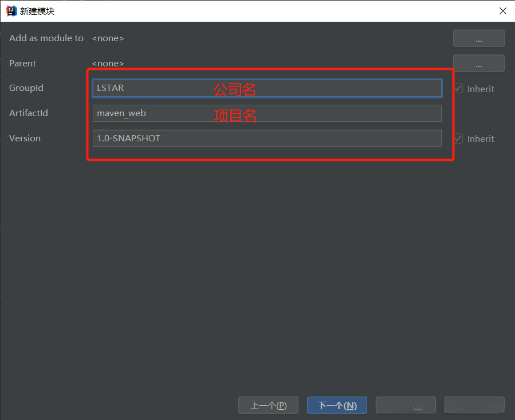Click the <none> value next to Parent
515x420 pixels.
pyautogui.click(x=108, y=64)
